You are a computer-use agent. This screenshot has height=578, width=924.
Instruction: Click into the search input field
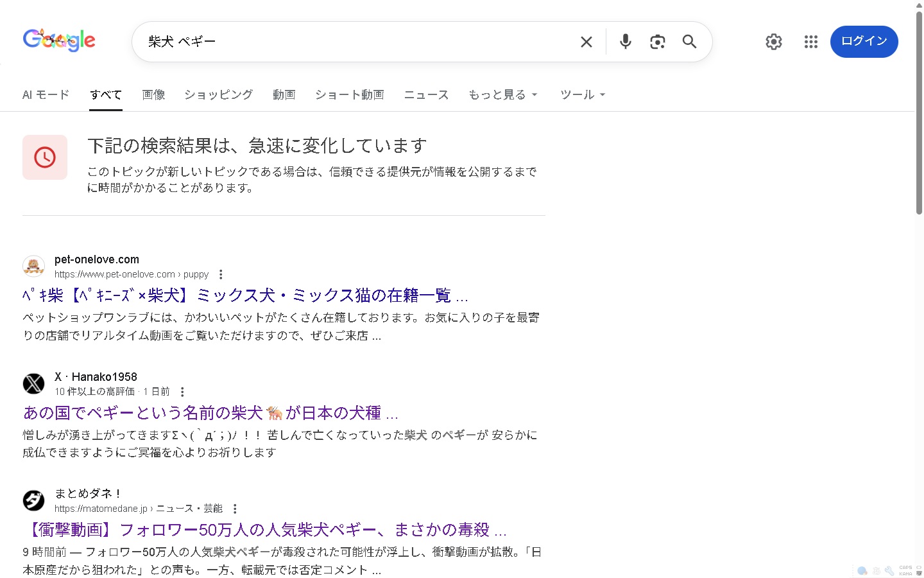point(359,42)
